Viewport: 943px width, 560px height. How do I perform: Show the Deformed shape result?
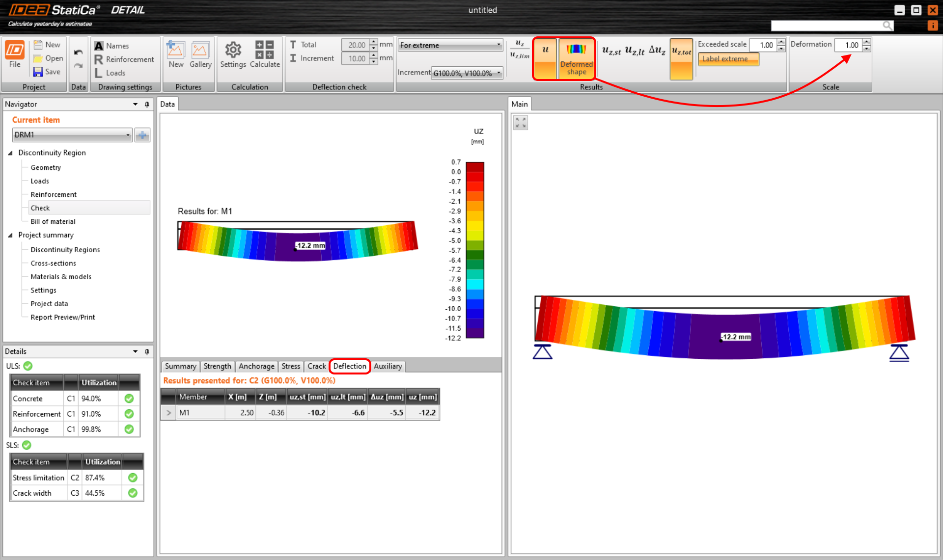(x=577, y=58)
